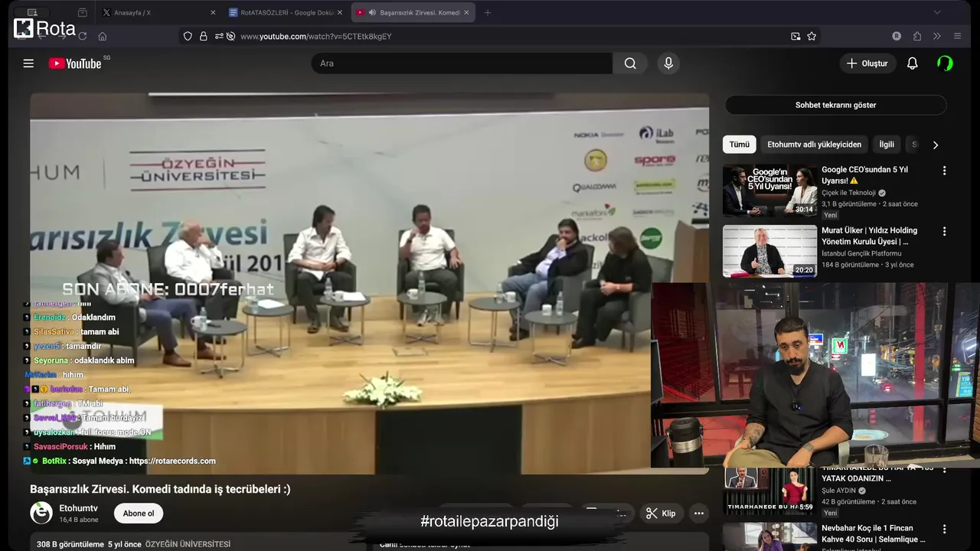Open the browser application menu
980x551 pixels.
(x=957, y=36)
